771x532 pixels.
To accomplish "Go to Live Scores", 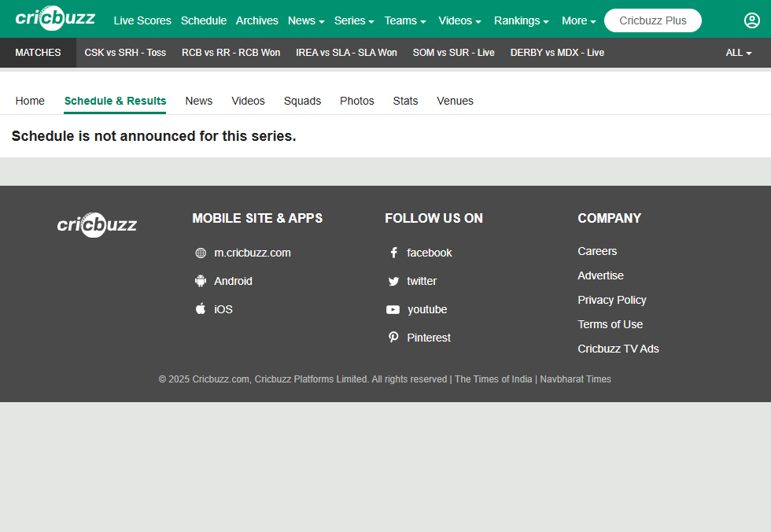I will pyautogui.click(x=142, y=20).
